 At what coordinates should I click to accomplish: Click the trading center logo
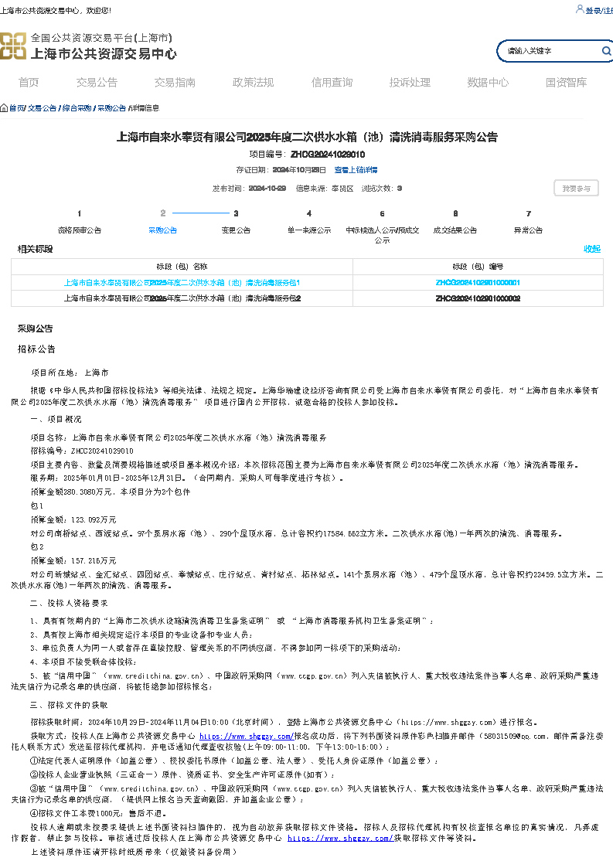[13, 46]
